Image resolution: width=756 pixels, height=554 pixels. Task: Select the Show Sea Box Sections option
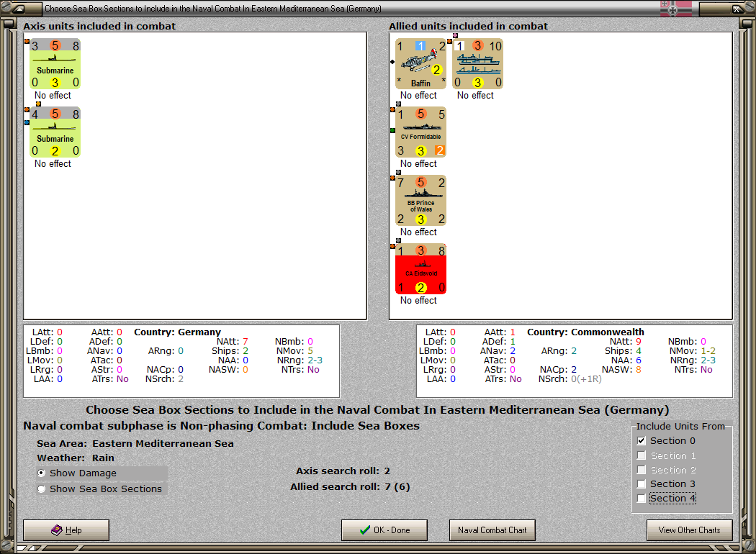pos(42,489)
